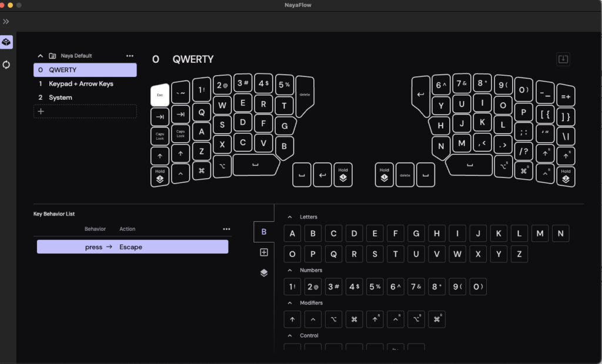
Task: Select the Option key on the left keyboard half
Action: coord(222,166)
